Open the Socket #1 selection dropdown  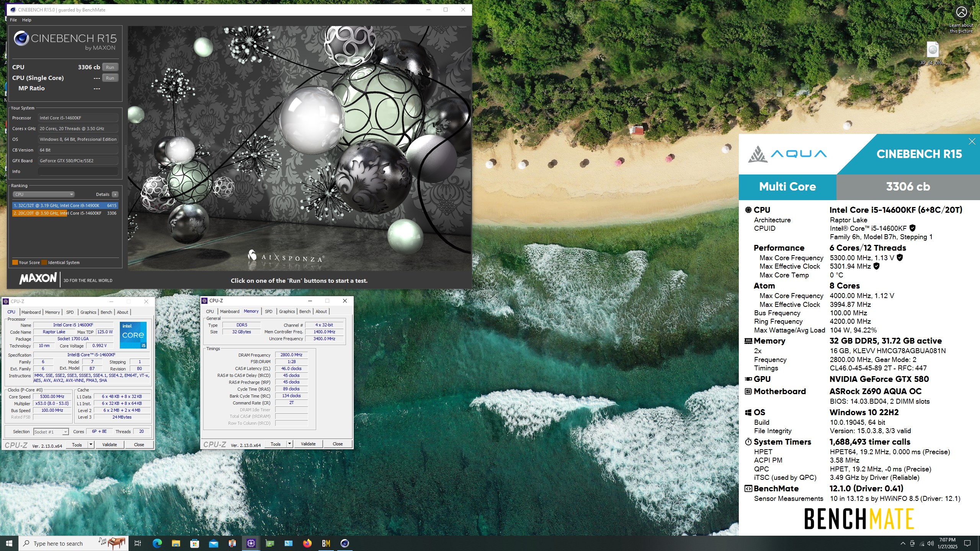pyautogui.click(x=51, y=432)
